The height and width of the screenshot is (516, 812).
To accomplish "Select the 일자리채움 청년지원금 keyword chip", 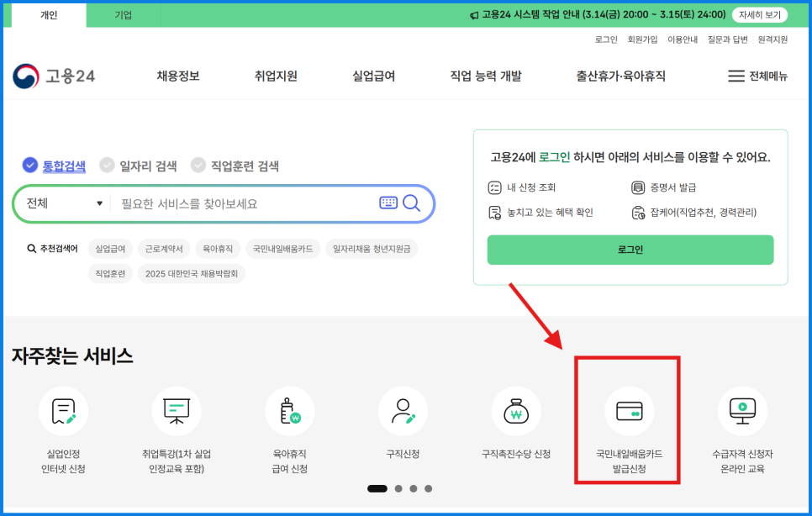I will 372,249.
